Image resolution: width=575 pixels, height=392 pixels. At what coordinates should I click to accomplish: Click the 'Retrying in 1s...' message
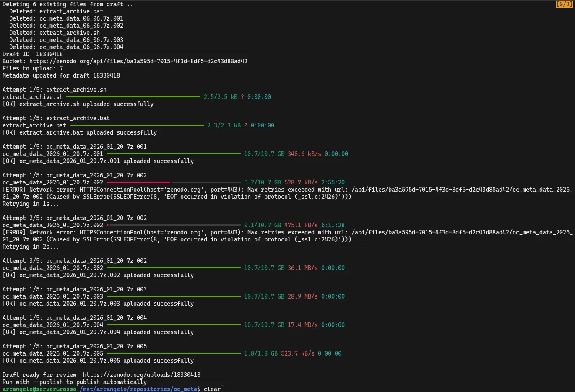31,204
